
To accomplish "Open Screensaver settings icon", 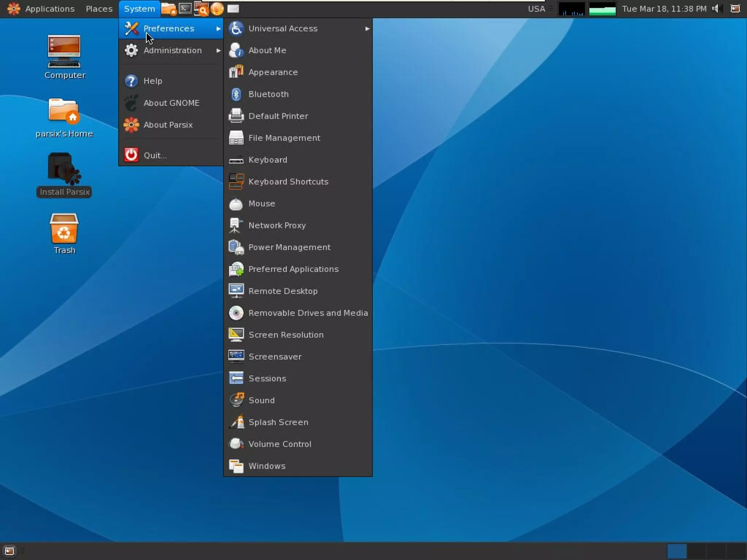I will [236, 356].
